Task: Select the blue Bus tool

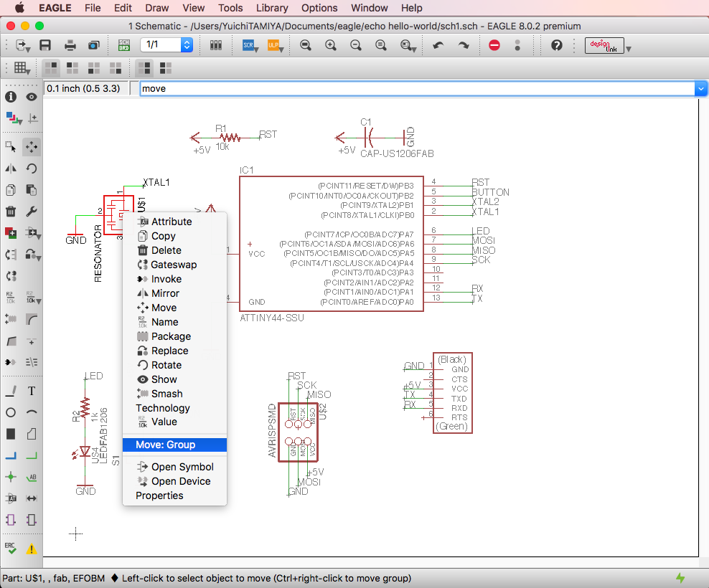Action: 11,455
